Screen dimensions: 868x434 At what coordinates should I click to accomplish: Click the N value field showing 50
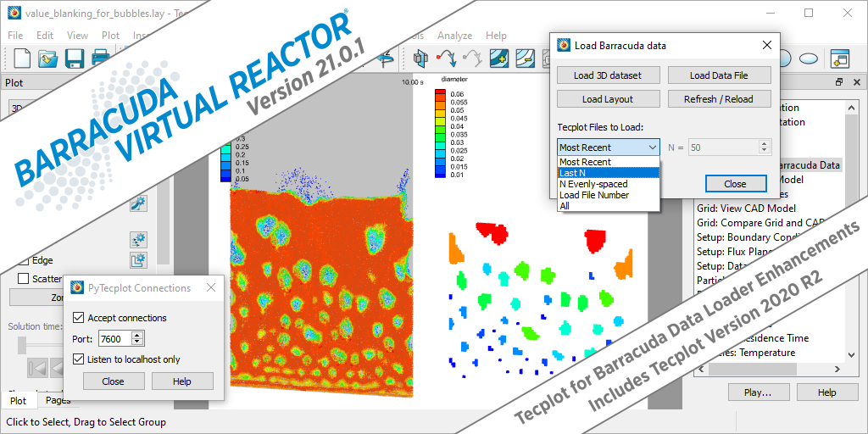724,147
